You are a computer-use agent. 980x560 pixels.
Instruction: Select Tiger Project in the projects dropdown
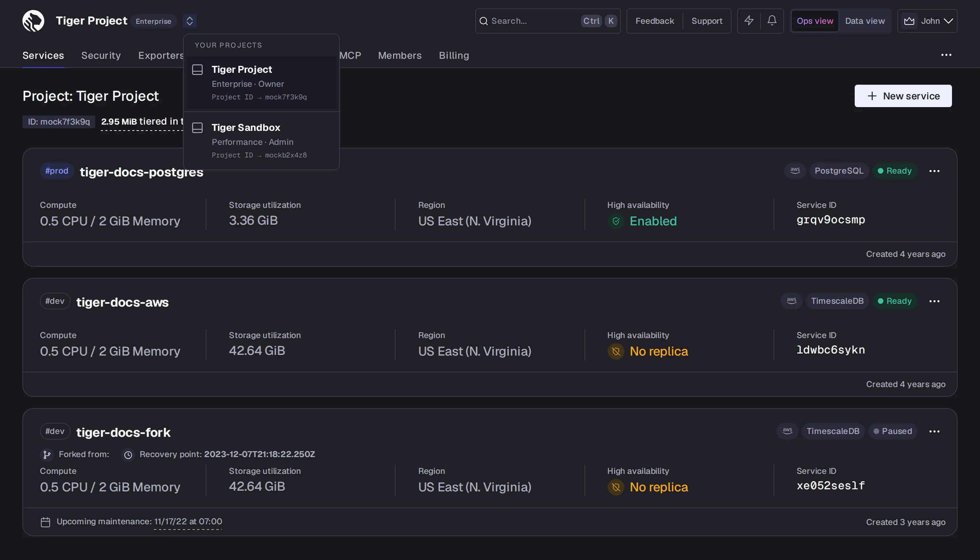point(261,83)
